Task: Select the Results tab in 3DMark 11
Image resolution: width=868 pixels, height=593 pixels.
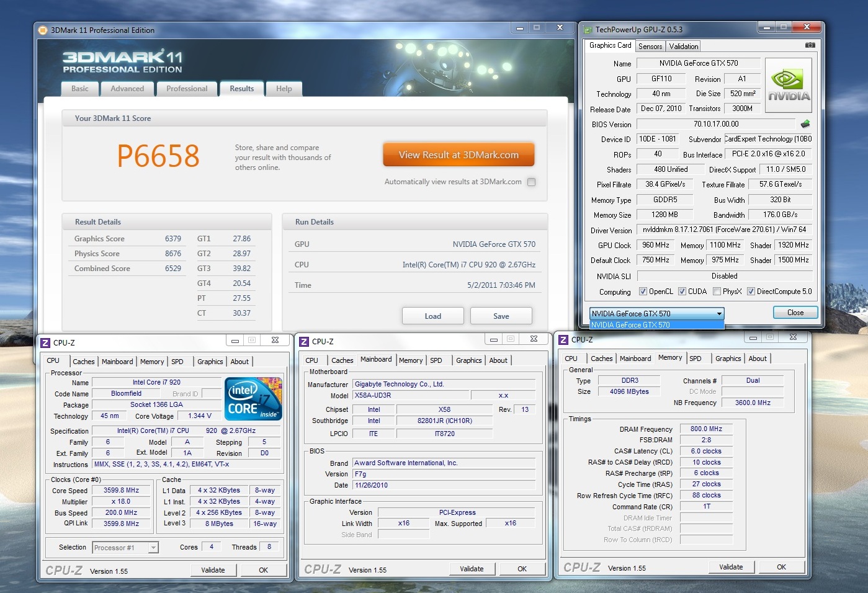Action: 242,89
